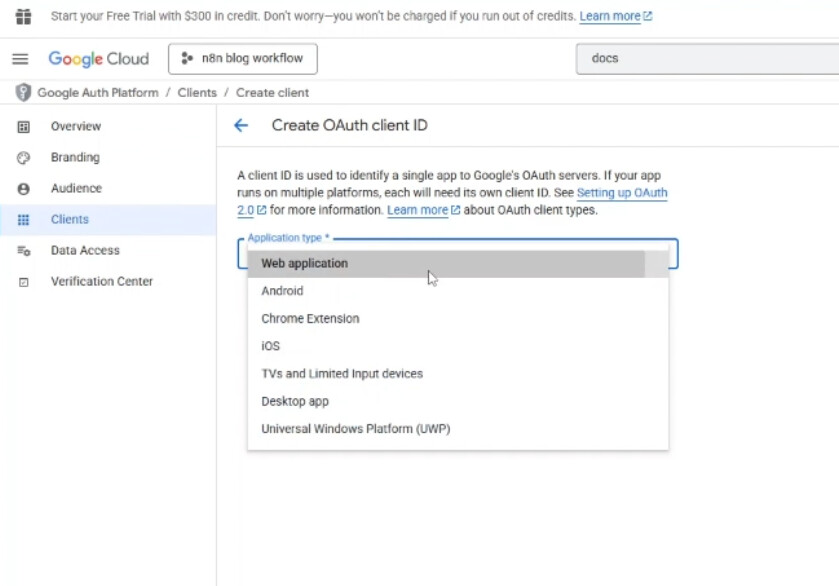
Task: Click the docs search field
Action: tap(707, 59)
